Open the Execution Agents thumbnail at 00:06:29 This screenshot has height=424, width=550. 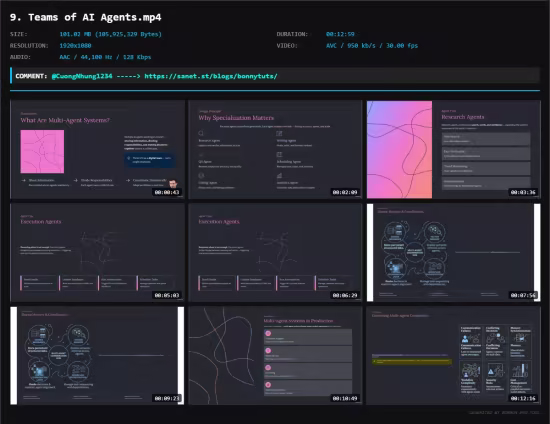click(x=275, y=253)
